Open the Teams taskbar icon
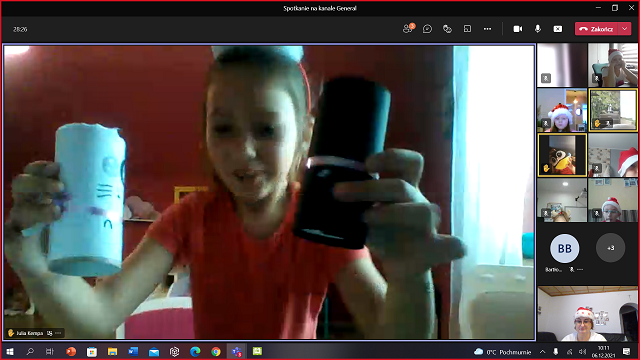This screenshot has height=360, width=640. 237,351
